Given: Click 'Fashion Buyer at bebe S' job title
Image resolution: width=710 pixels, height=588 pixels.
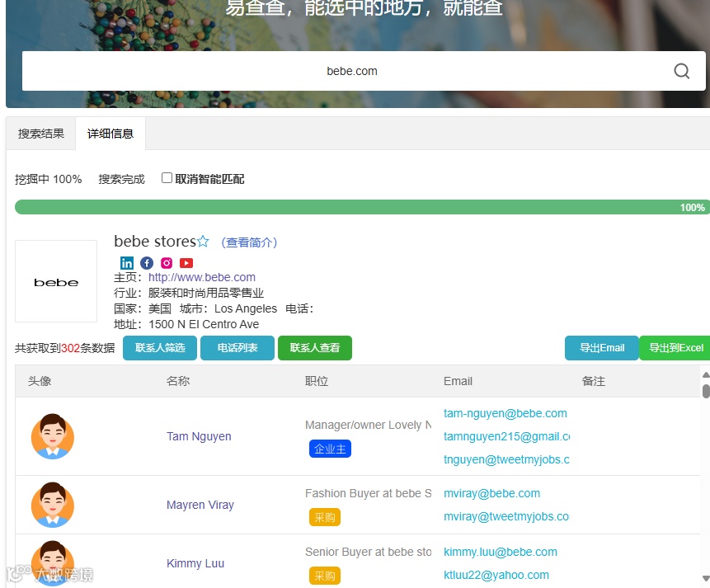Looking at the screenshot, I should (x=368, y=493).
